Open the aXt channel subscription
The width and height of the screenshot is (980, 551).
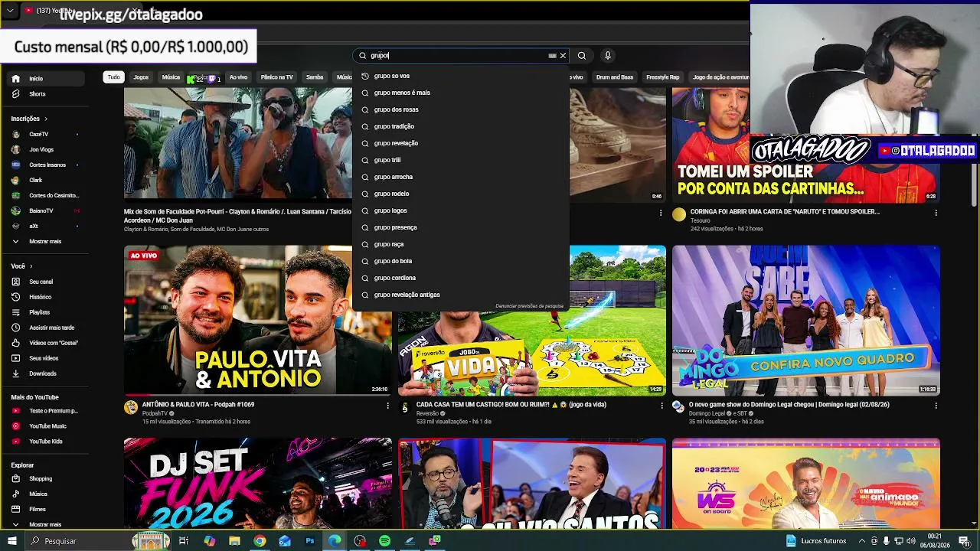tap(34, 227)
